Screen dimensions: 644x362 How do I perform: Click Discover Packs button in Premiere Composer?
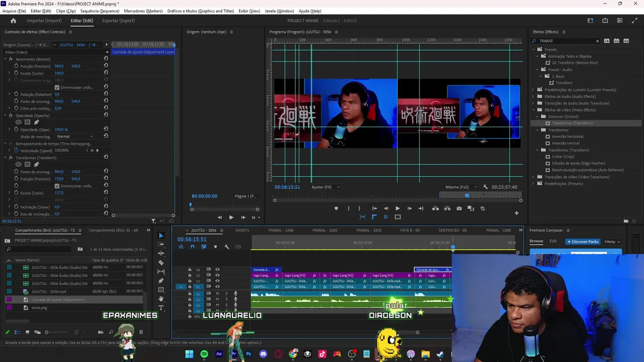[583, 242]
